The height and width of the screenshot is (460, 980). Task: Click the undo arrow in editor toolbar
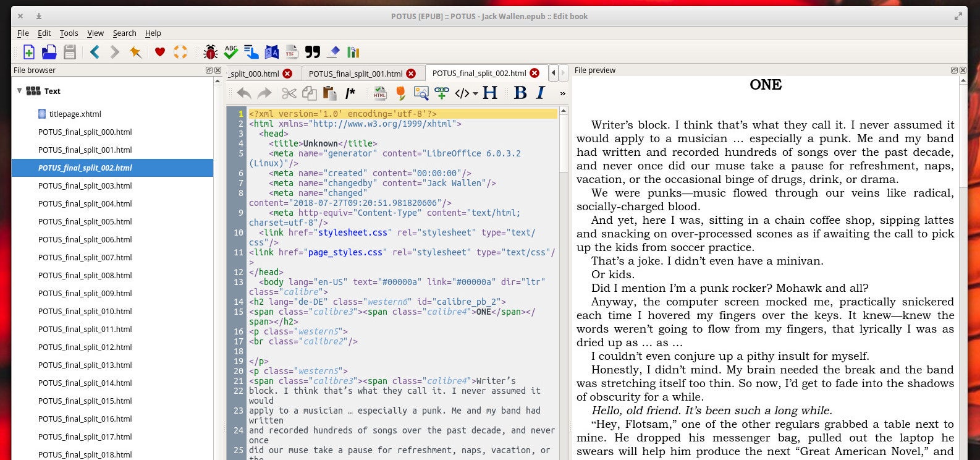coord(244,93)
